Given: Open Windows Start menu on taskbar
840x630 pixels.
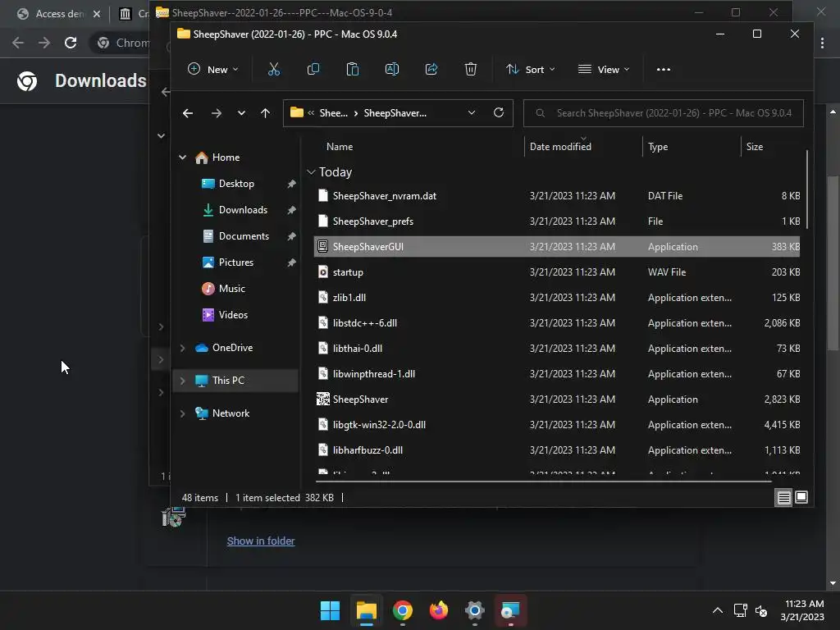Looking at the screenshot, I should [x=330, y=610].
